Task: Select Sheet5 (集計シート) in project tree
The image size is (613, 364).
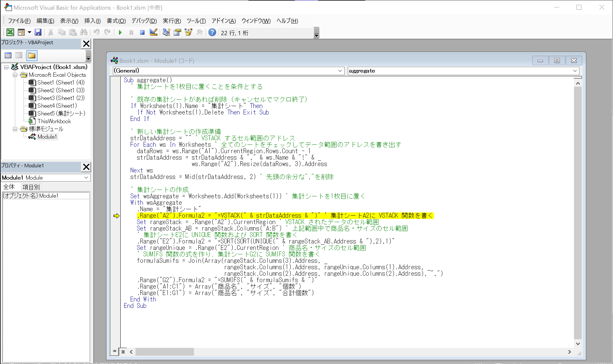Action: [61, 113]
